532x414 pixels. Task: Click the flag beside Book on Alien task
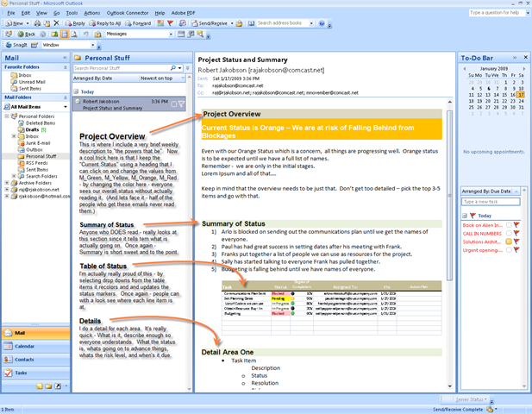(516, 224)
